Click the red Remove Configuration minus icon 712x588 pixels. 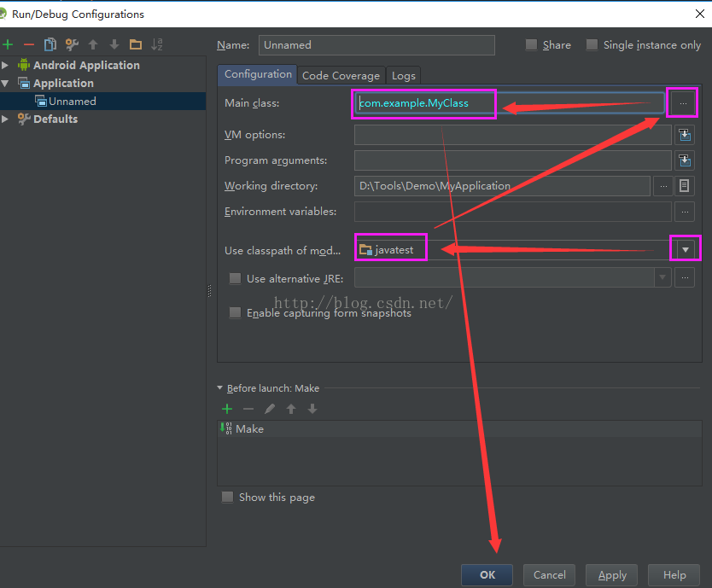[29, 44]
